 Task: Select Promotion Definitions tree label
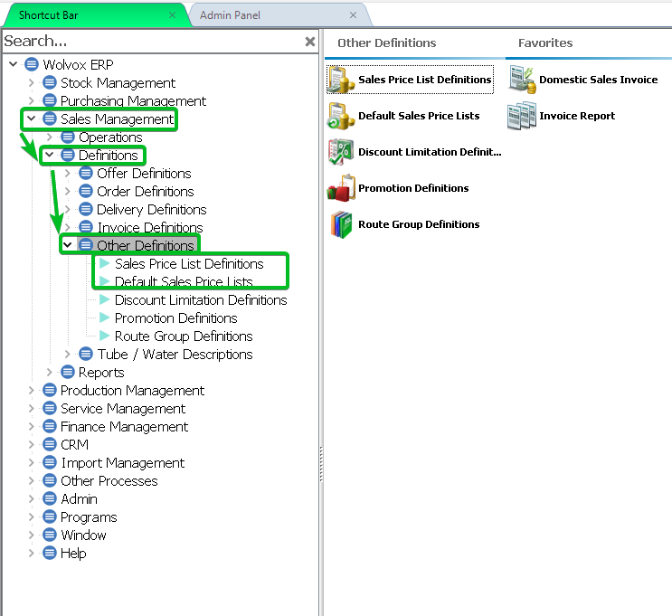[175, 317]
